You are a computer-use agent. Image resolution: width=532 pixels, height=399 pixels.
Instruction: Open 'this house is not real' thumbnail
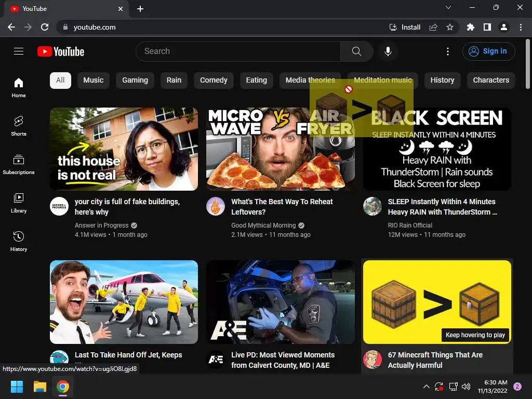click(124, 149)
